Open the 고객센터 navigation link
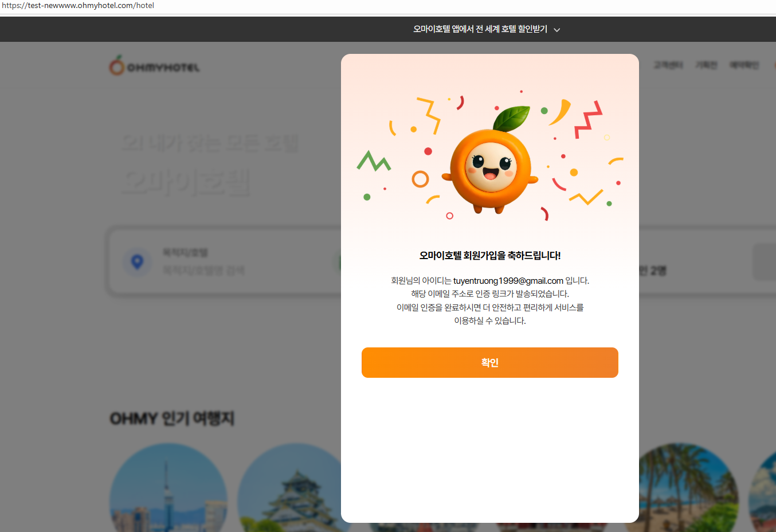This screenshot has width=776, height=532. pyautogui.click(x=668, y=65)
